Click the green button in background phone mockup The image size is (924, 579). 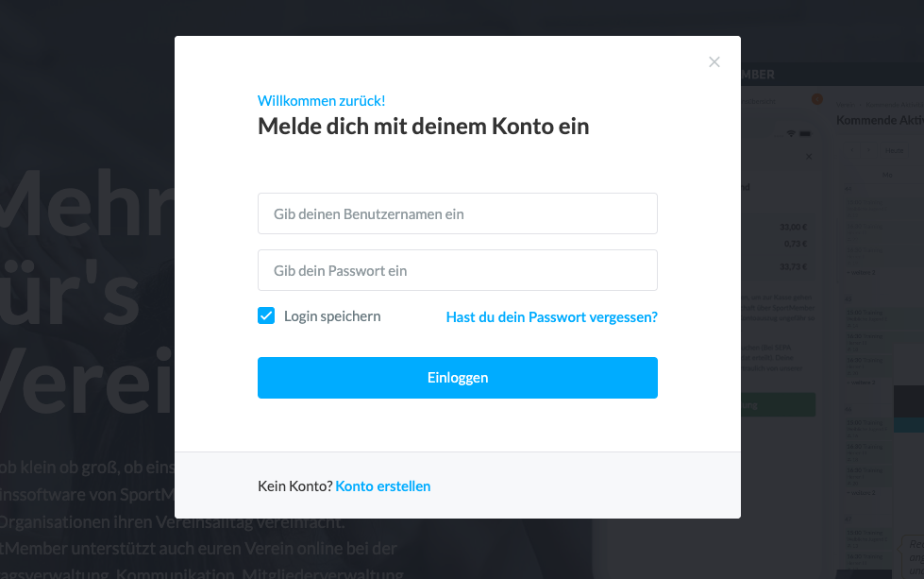[778, 405]
